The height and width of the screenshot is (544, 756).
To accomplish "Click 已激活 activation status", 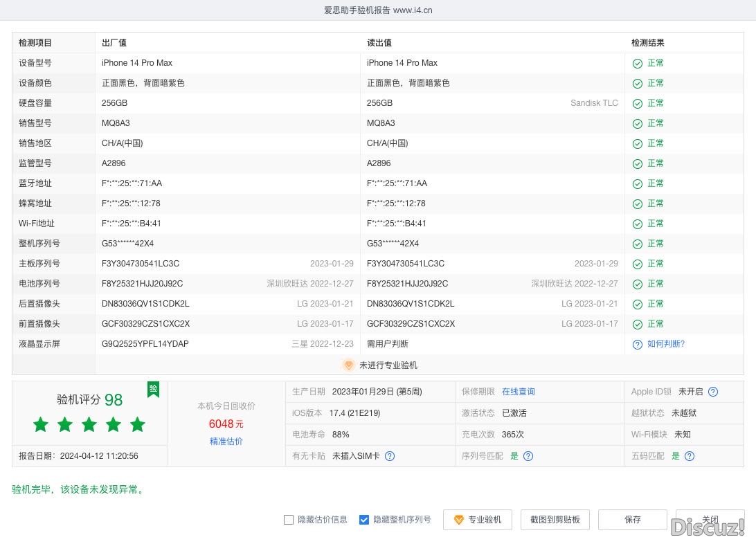I will click(x=514, y=413).
